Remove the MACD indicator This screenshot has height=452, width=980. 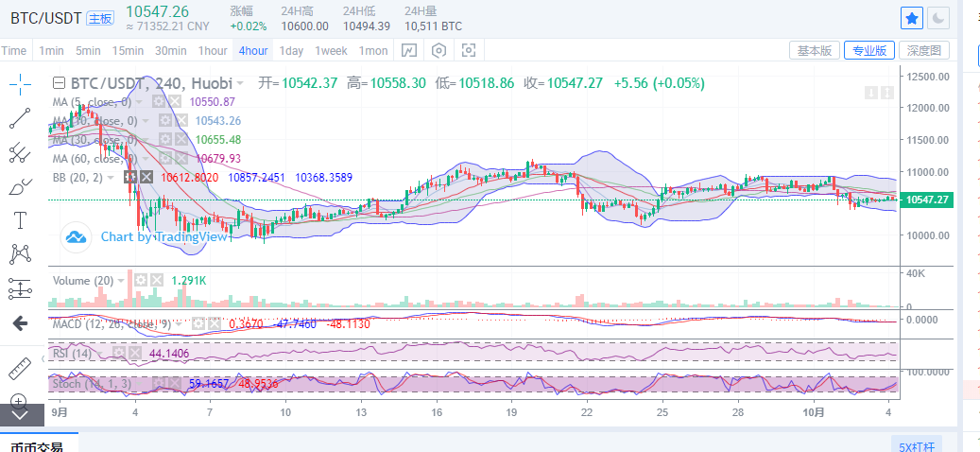pyautogui.click(x=215, y=323)
